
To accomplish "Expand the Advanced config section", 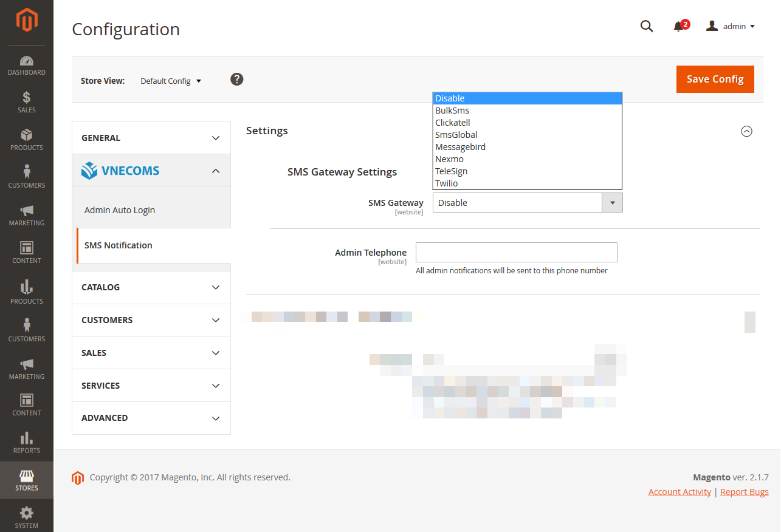I will pos(151,418).
